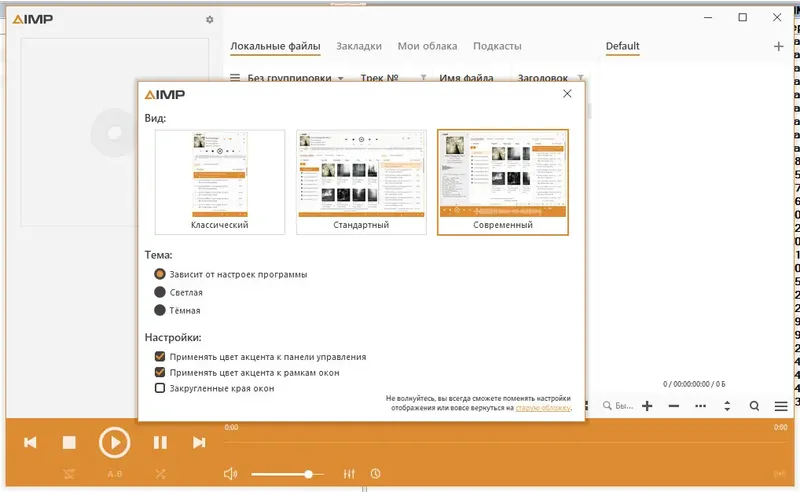800x492 pixels.
Task: Remove files with the playlist minus icon
Action: tap(673, 406)
